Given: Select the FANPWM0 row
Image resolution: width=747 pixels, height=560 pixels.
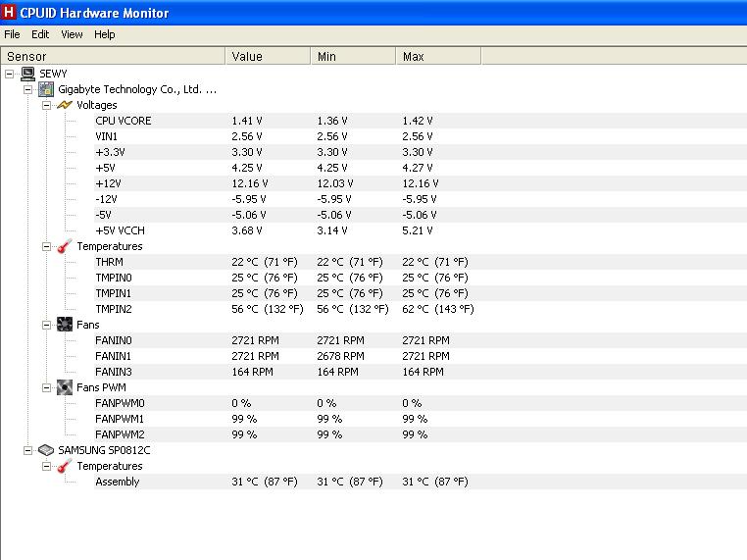Looking at the screenshot, I should coord(421,403).
